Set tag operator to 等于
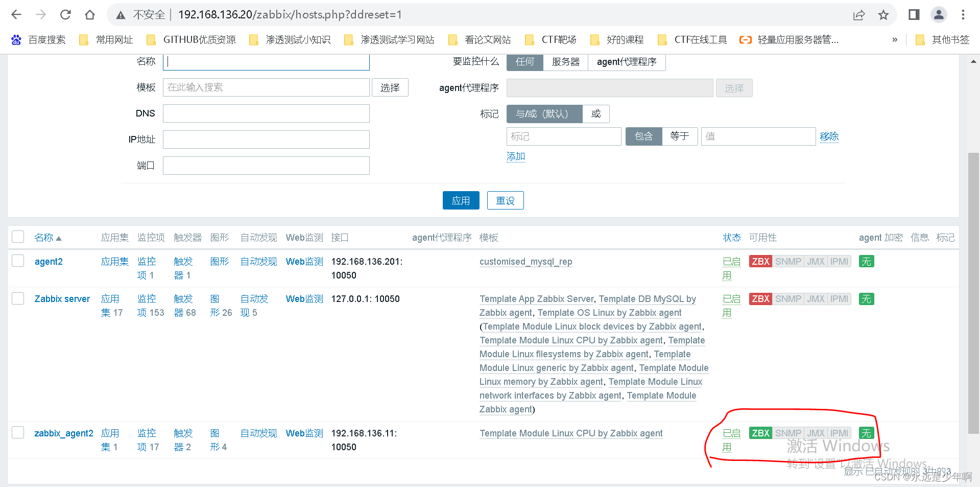 tap(680, 136)
